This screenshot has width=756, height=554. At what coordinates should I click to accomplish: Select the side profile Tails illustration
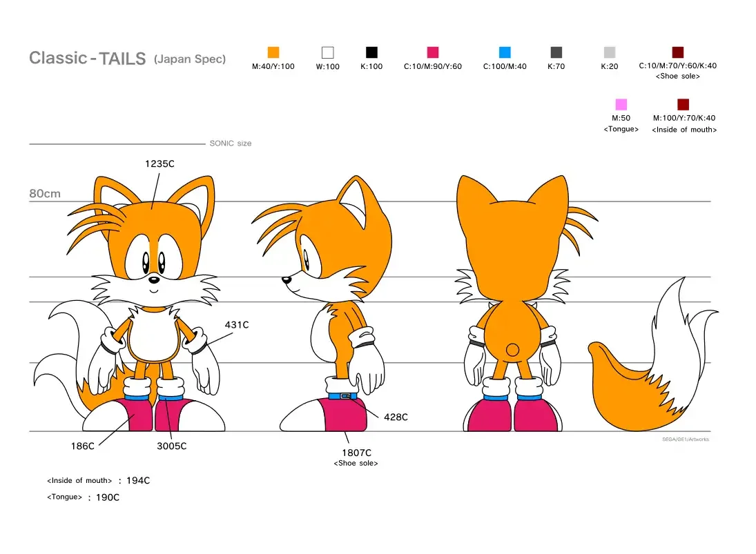(331, 304)
